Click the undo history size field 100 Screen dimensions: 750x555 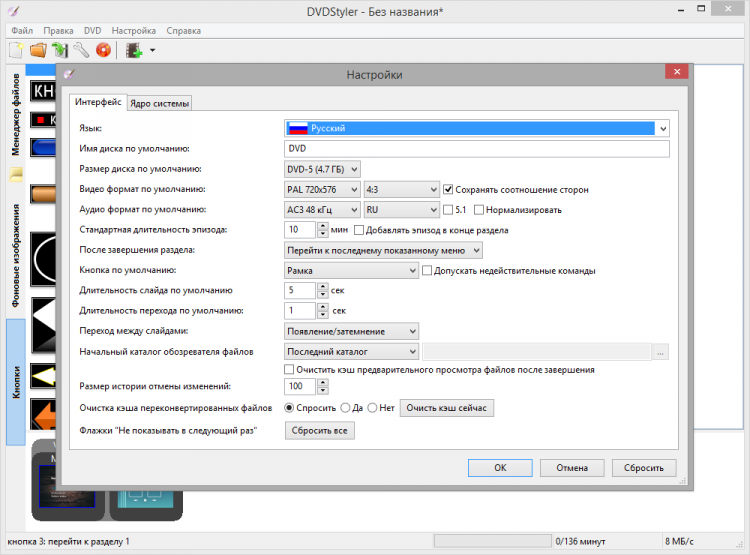pos(300,386)
